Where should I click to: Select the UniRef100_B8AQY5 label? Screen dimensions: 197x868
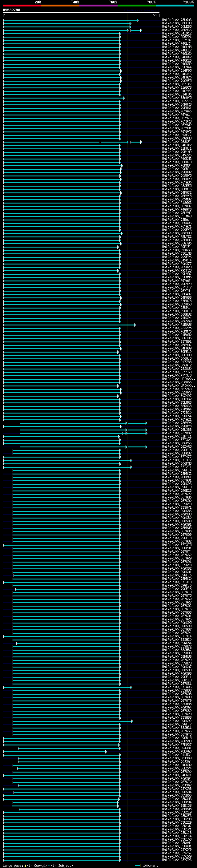(177, 98)
